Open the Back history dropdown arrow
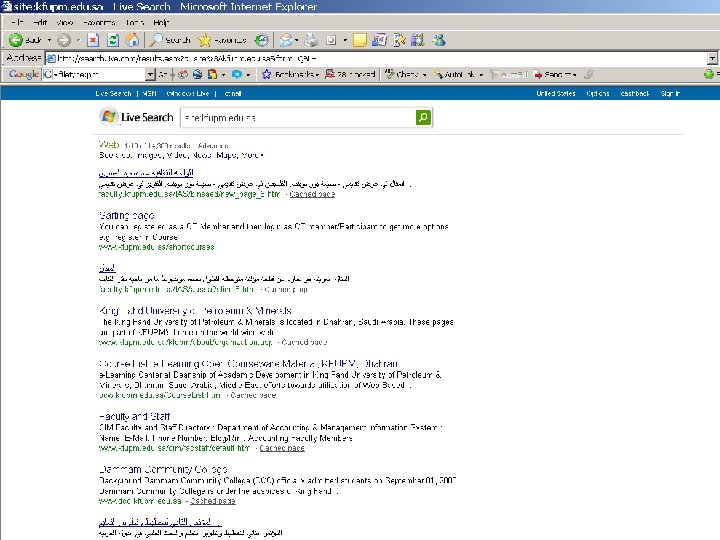The image size is (720, 540). coord(49,40)
